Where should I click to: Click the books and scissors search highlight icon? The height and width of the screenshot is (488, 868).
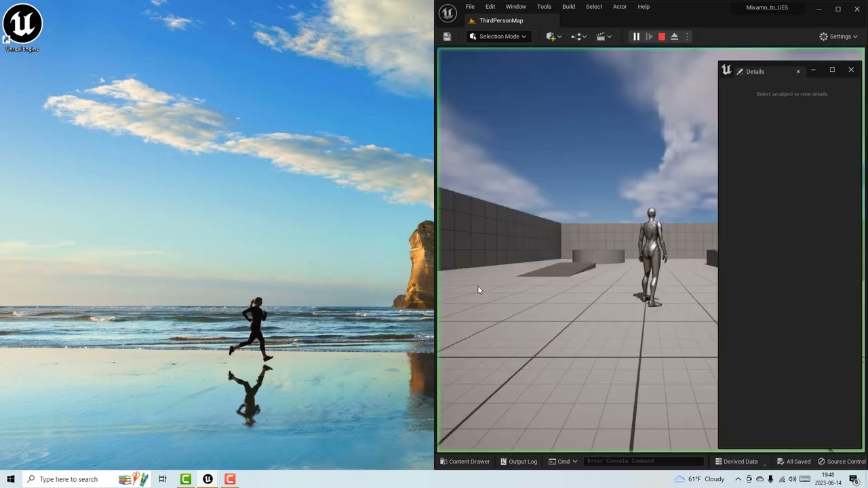coord(134,479)
